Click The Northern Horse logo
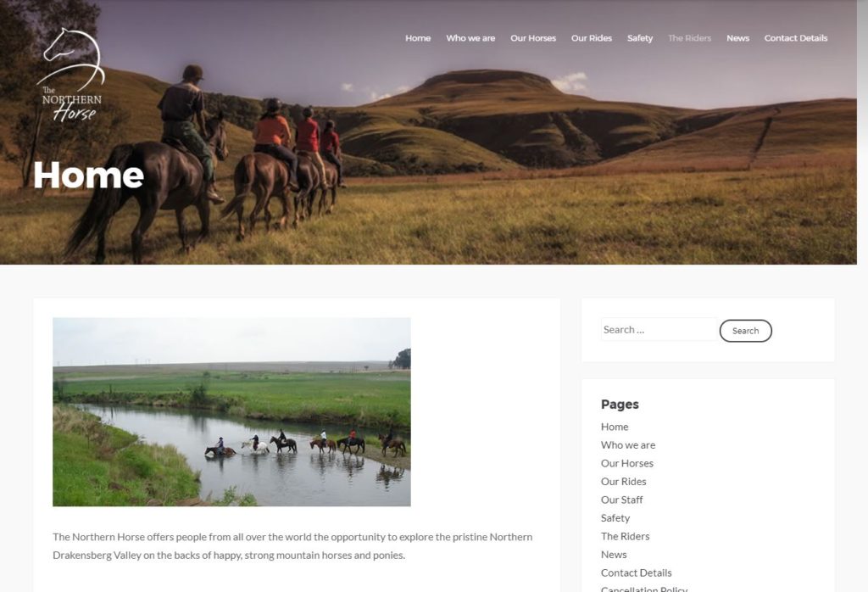 [71, 75]
